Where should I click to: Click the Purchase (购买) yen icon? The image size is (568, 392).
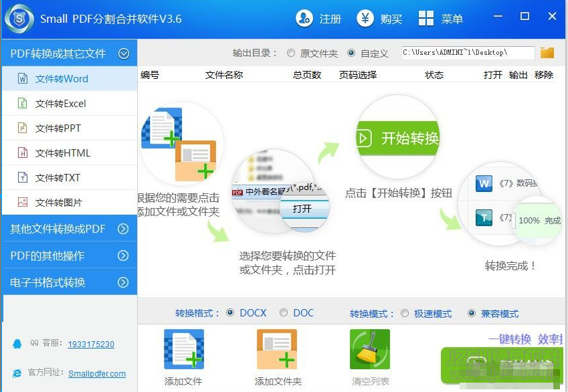pyautogui.click(x=365, y=19)
